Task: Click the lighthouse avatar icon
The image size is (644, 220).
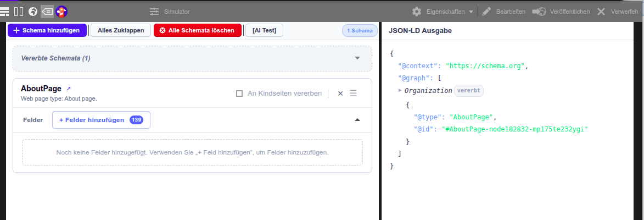Action: pyautogui.click(x=61, y=12)
